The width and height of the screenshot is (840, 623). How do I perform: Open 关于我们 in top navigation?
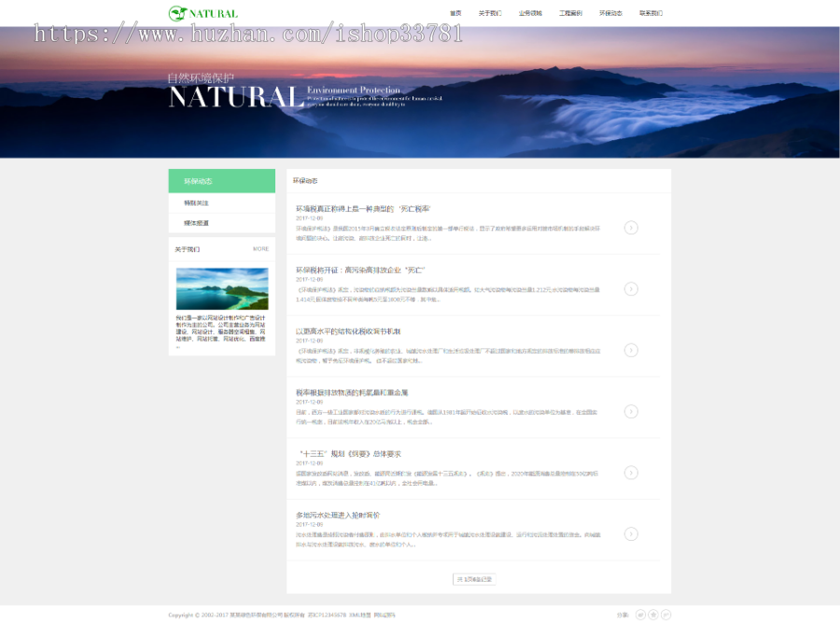tap(490, 14)
